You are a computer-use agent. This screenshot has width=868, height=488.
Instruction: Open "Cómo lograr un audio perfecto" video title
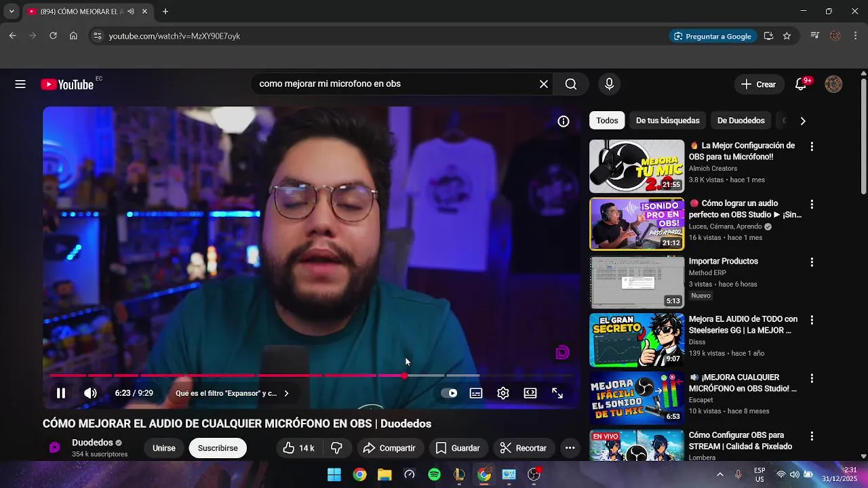pyautogui.click(x=745, y=209)
